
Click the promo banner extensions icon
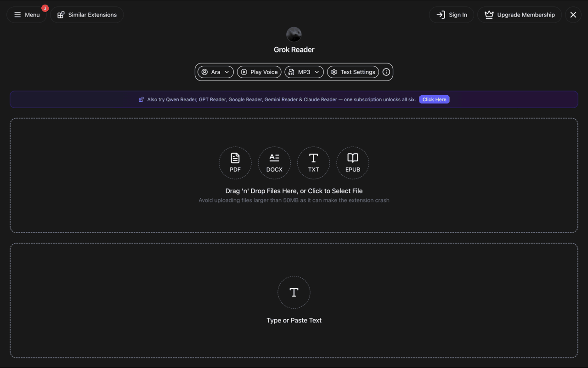pos(141,99)
